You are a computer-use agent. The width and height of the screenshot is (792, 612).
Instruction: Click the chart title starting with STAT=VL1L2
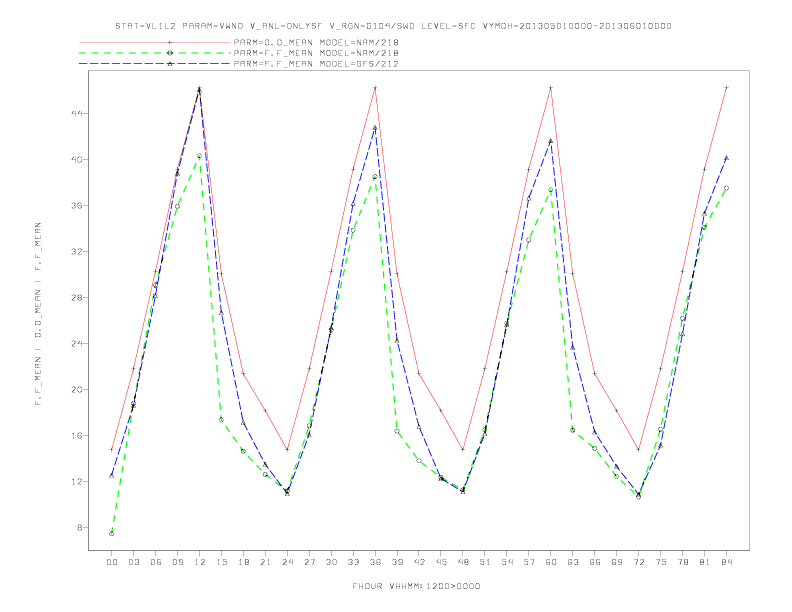(x=393, y=26)
